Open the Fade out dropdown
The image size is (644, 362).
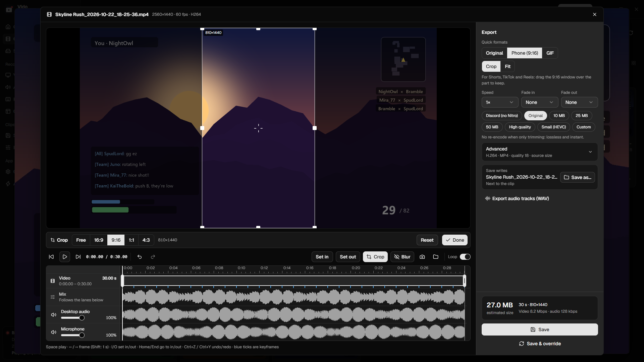(x=579, y=102)
